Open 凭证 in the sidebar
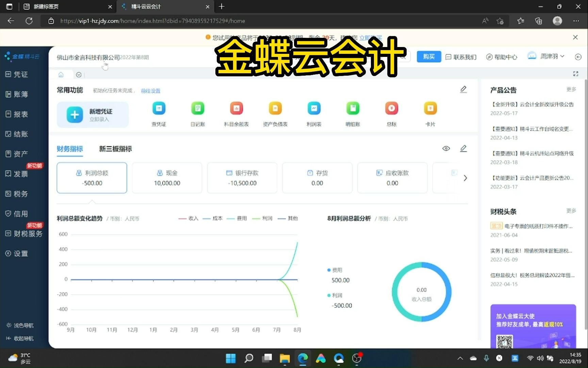588x368 pixels. click(17, 74)
